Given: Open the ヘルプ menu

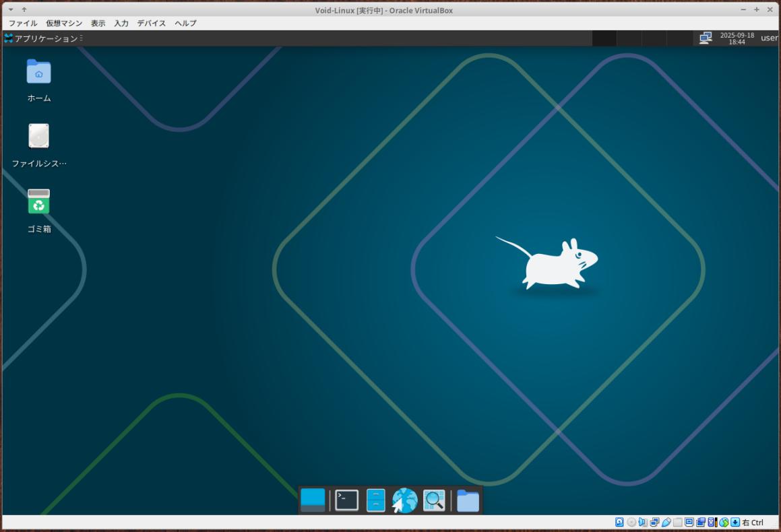Looking at the screenshot, I should (x=185, y=24).
